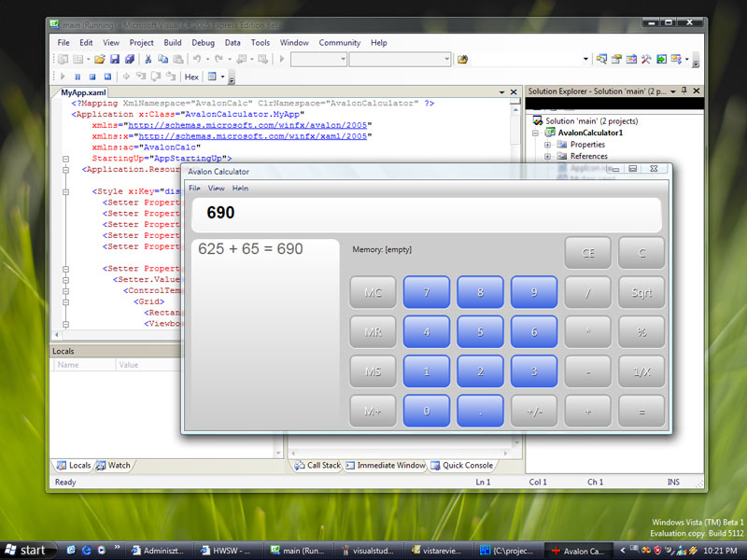Screen dimensions: 747x560
Task: Click the Redo arrow icon
Action: click(x=218, y=59)
